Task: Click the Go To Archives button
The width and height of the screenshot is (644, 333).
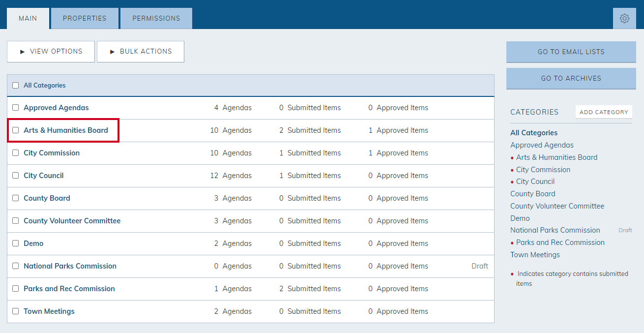Action: [x=571, y=78]
